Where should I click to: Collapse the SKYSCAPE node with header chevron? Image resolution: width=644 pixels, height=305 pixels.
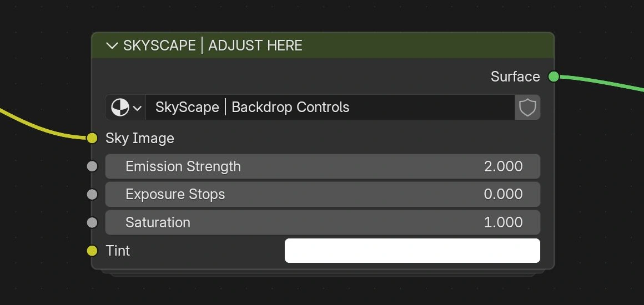click(112, 45)
